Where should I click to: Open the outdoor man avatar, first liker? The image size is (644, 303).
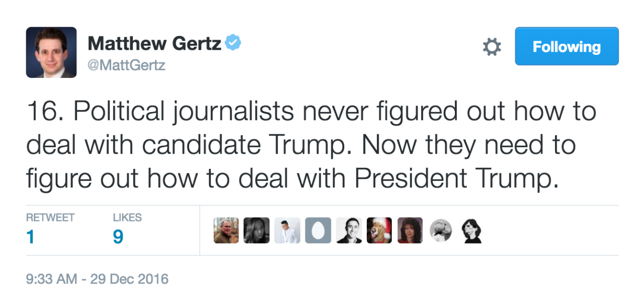(x=226, y=231)
